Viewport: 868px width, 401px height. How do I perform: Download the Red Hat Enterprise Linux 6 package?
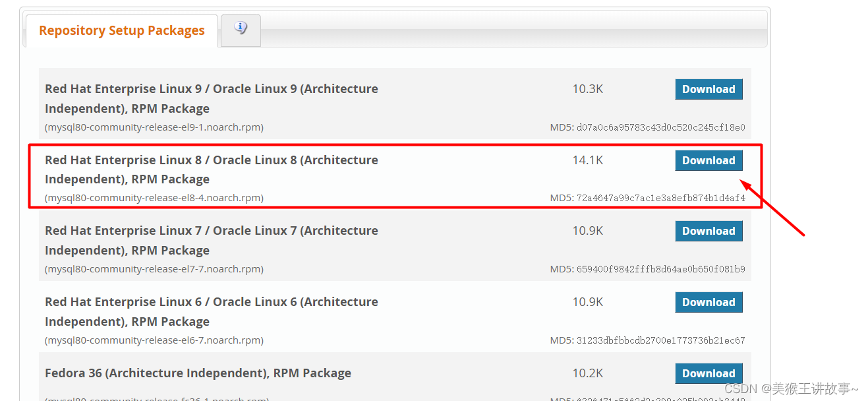709,302
